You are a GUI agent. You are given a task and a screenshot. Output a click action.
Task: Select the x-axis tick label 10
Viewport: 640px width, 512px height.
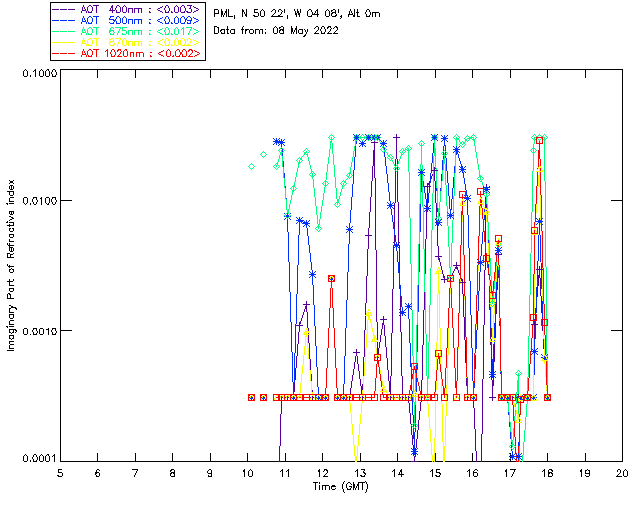click(x=247, y=472)
